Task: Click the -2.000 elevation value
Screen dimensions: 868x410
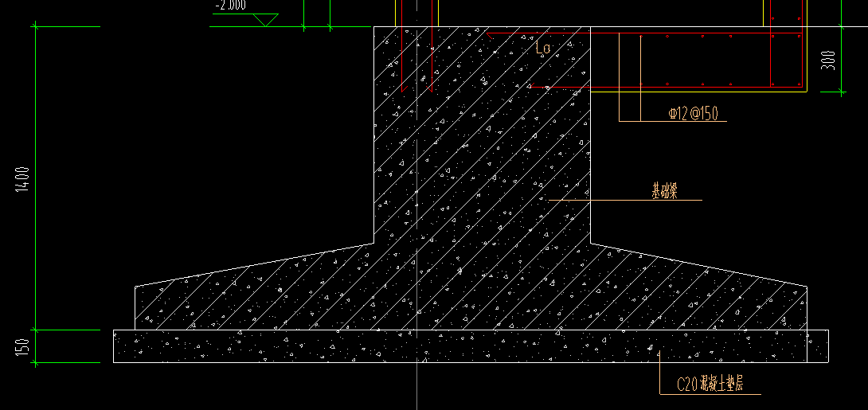Action: point(231,6)
